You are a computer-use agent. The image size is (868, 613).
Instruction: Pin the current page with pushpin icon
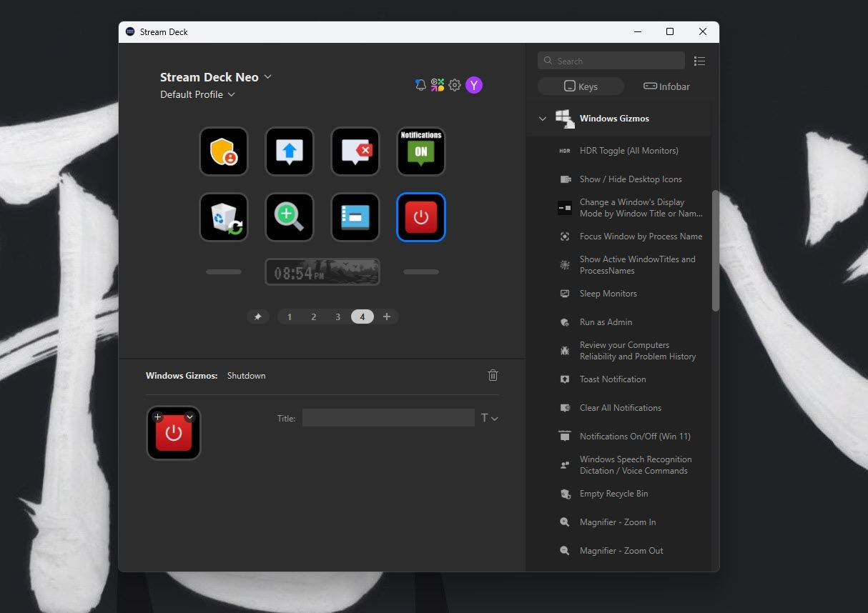tap(258, 317)
